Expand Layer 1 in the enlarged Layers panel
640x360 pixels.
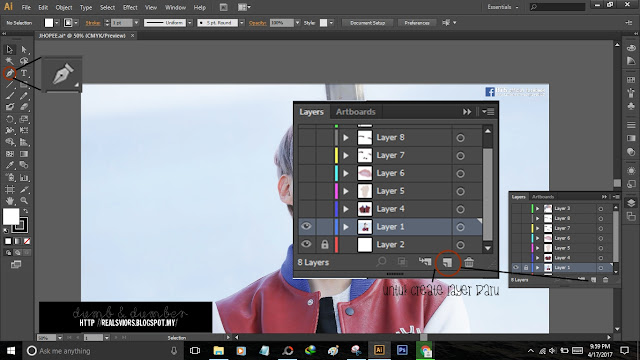[x=346, y=227]
